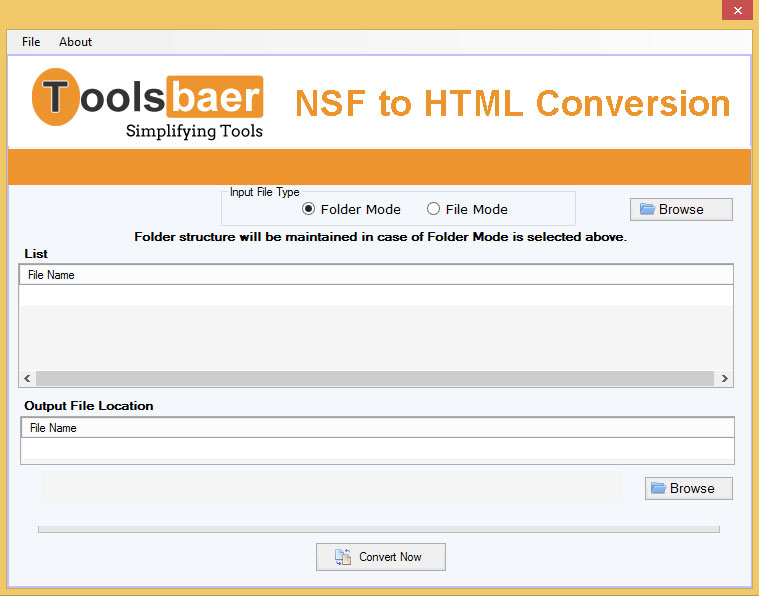Click File Name header under Output File Location

tap(53, 428)
